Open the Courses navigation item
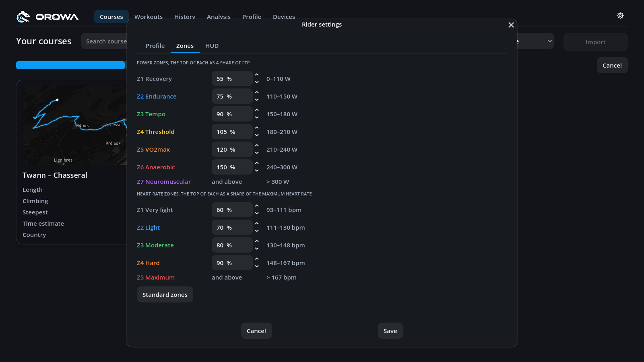This screenshot has width=644, height=362. point(111,16)
